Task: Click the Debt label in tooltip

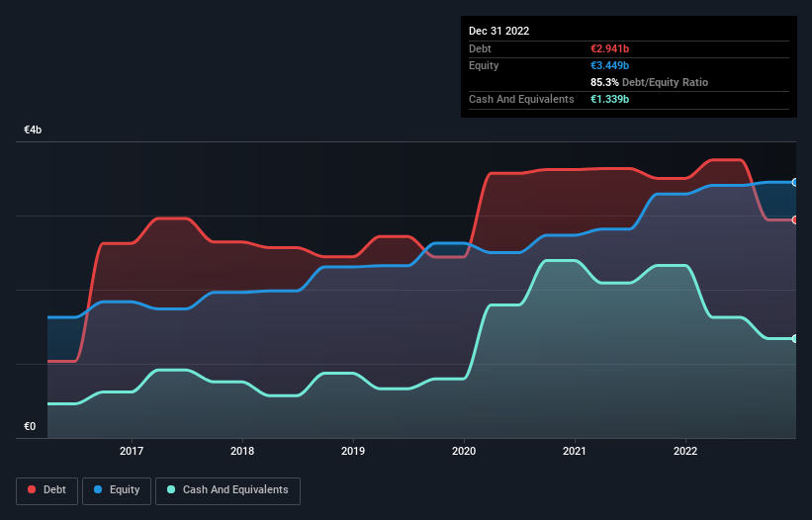Action: (480, 48)
